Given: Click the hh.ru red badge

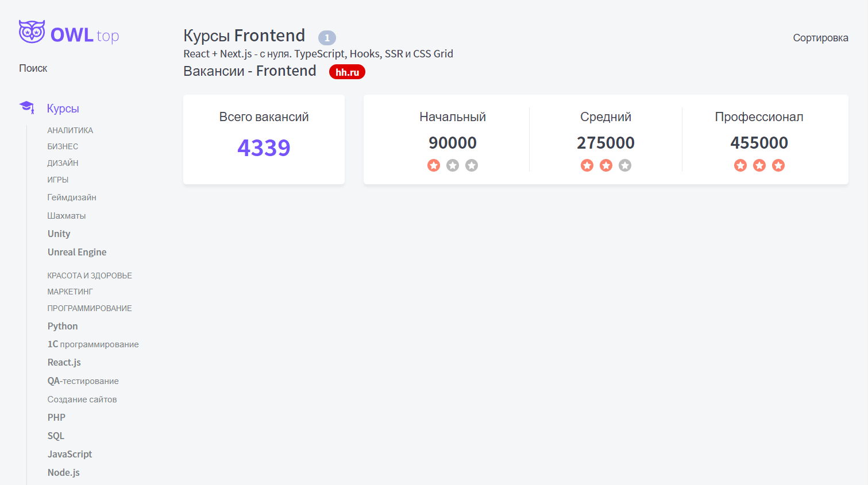Looking at the screenshot, I should point(347,72).
